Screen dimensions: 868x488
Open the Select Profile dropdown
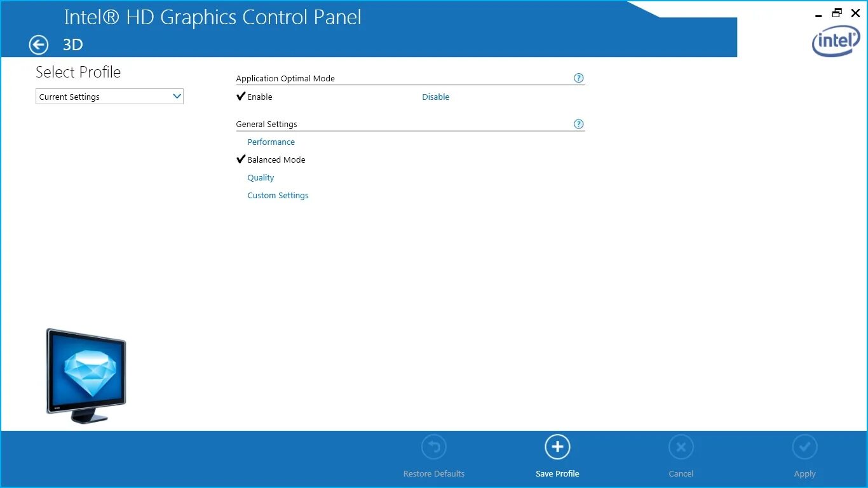click(109, 97)
